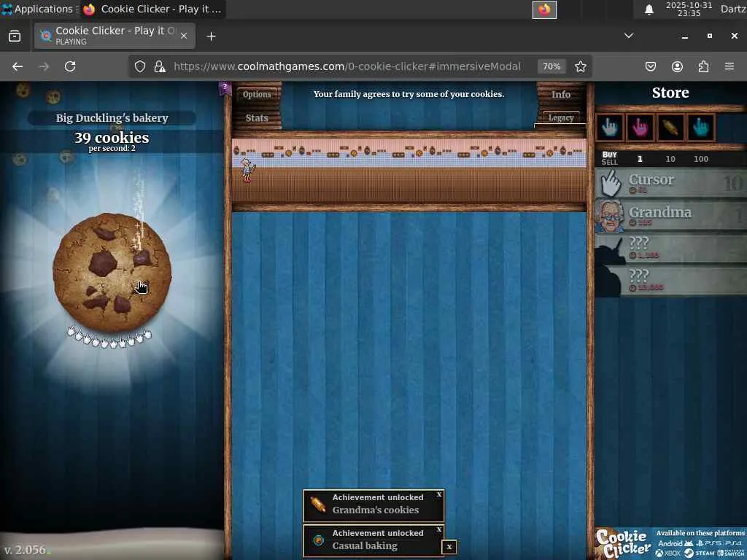
Task: Click the purple question-mark flag icon
Action: (x=225, y=87)
